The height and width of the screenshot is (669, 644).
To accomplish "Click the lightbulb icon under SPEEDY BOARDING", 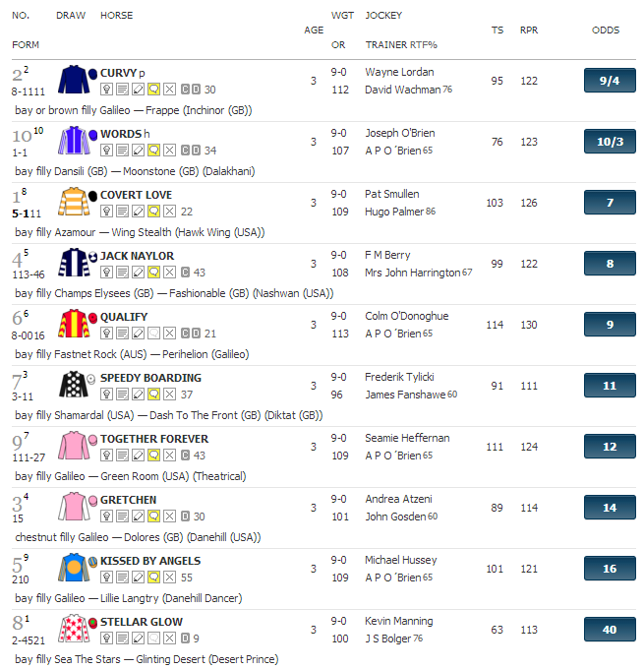I will tap(106, 395).
